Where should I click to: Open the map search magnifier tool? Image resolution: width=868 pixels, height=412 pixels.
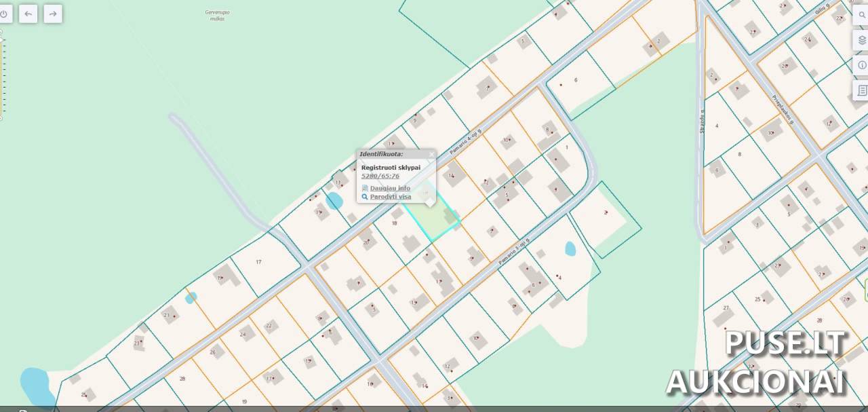pyautogui.click(x=862, y=16)
